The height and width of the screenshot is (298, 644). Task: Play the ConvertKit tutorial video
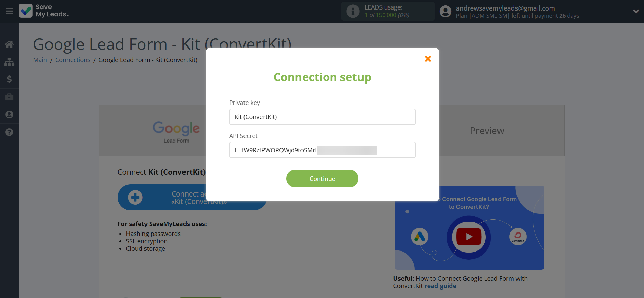pos(469,237)
